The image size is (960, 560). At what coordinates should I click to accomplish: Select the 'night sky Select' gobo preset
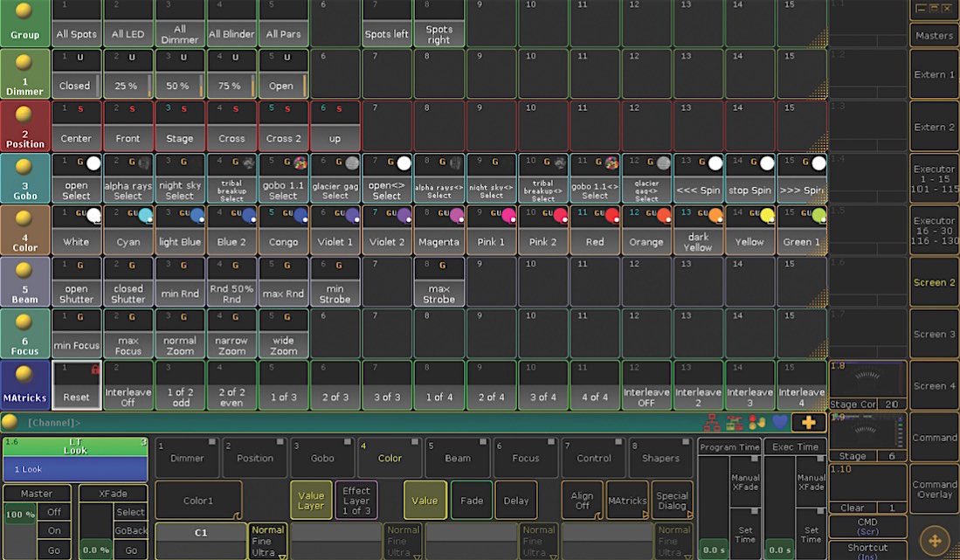(x=179, y=178)
